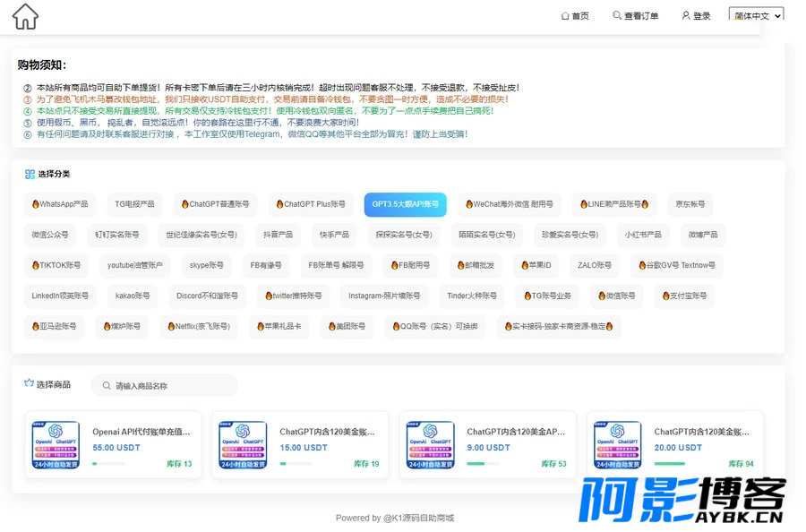Image resolution: width=806 pixels, height=532 pixels.
Task: Switch to the Discord不和谐账号 category
Action: coord(207,296)
